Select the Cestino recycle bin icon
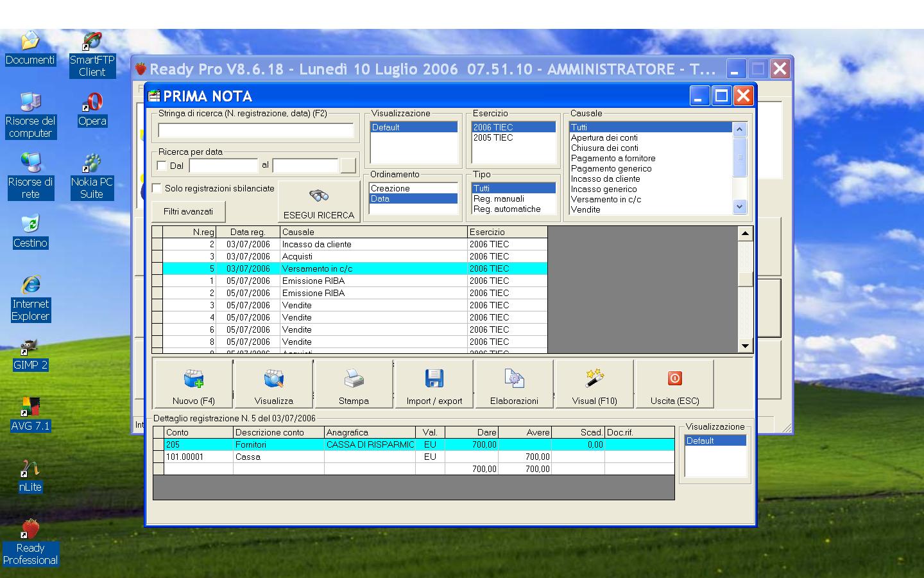Screen dimensions: 924x578 [30, 232]
